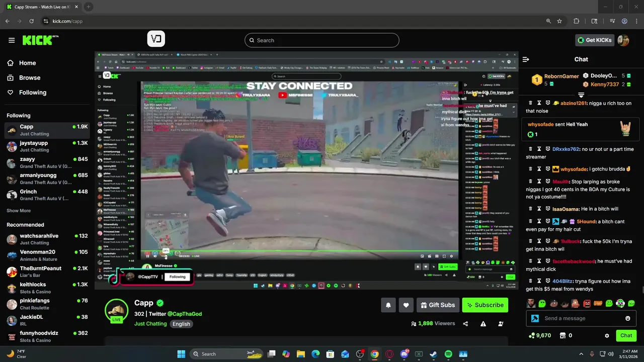Open the Windows Start menu
This screenshot has width=644, height=362.
(181, 354)
